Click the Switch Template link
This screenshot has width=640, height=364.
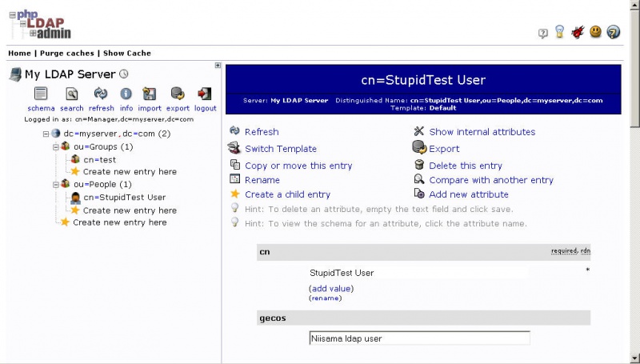click(281, 149)
